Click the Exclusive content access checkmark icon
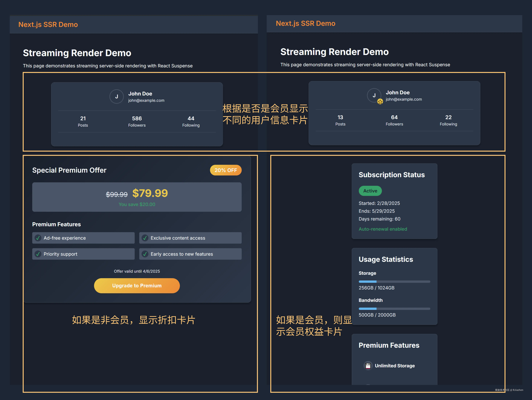The image size is (532, 400). [x=145, y=238]
